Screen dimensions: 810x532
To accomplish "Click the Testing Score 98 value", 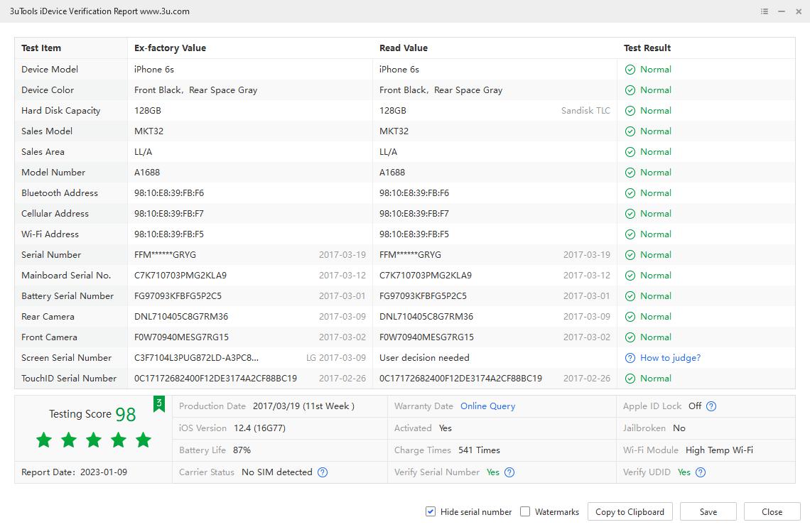I will pos(126,414).
